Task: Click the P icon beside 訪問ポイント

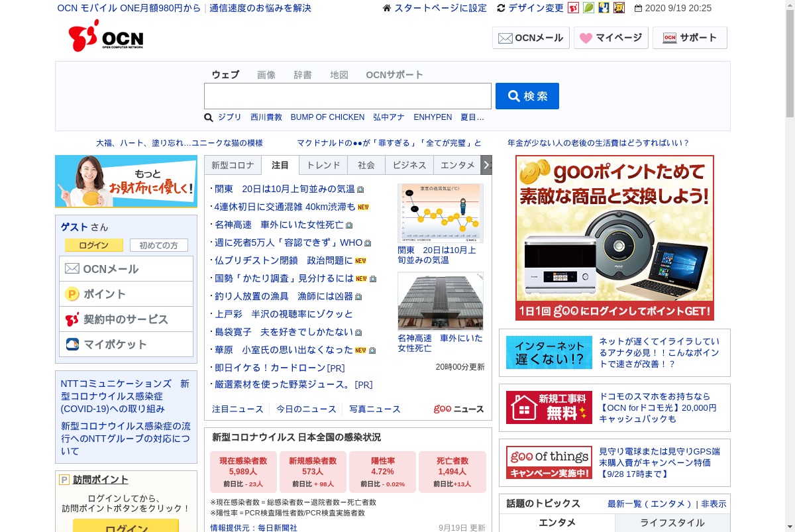Action: (x=64, y=480)
